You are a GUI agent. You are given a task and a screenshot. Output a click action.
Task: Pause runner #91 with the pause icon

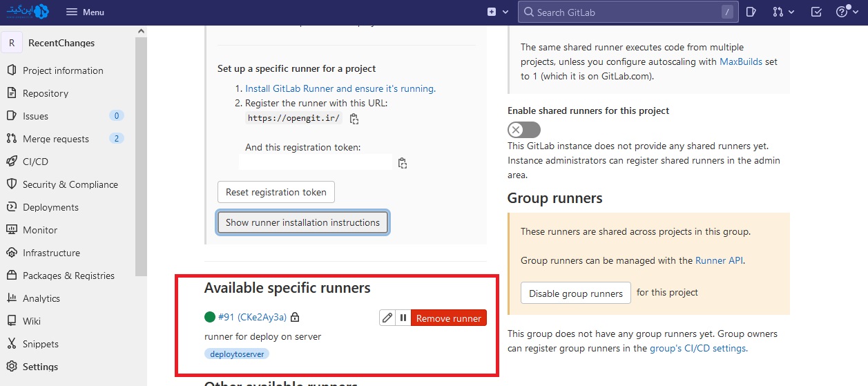click(403, 318)
